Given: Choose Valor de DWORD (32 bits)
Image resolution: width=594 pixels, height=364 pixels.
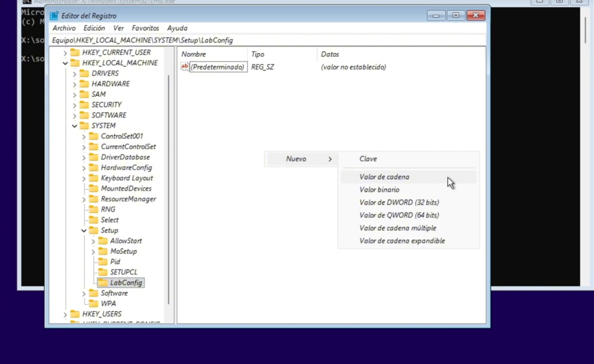Looking at the screenshot, I should 399,203.
